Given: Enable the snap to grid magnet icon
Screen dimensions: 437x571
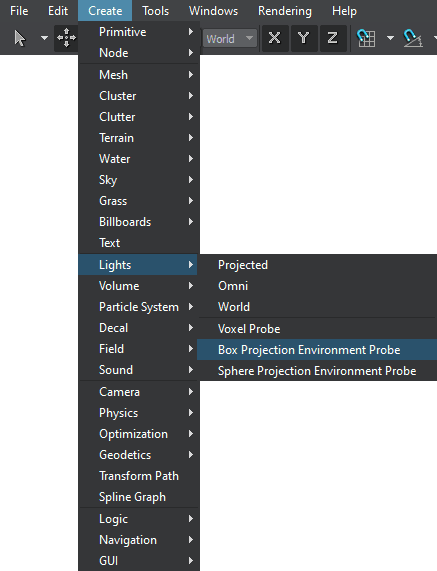Looking at the screenshot, I should (366, 38).
